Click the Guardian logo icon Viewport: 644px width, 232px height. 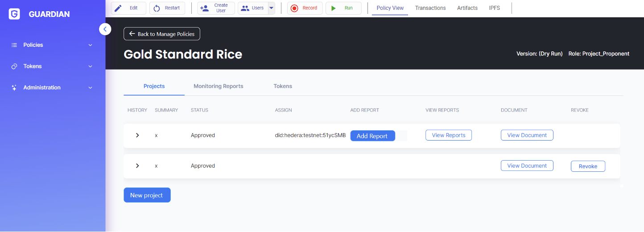point(14,14)
